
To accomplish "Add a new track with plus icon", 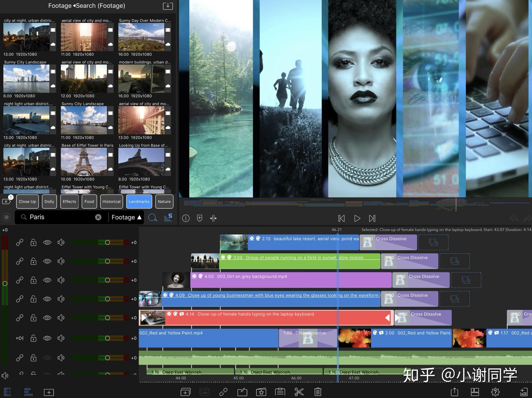I will 49,392.
